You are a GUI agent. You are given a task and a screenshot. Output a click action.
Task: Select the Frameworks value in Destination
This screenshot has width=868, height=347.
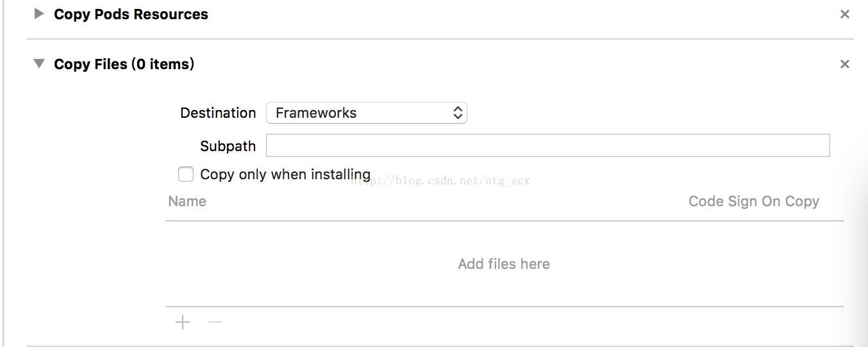(316, 113)
